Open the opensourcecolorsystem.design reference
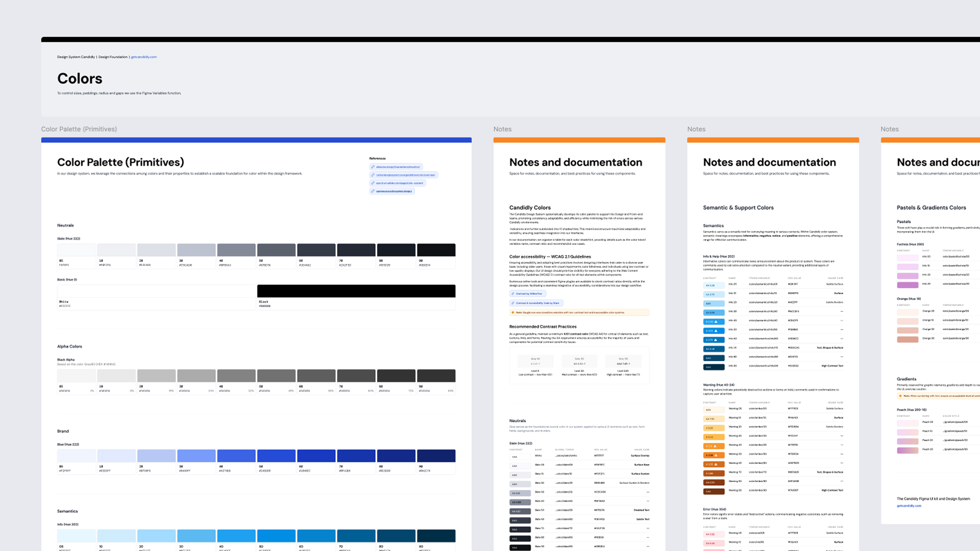 point(393,191)
